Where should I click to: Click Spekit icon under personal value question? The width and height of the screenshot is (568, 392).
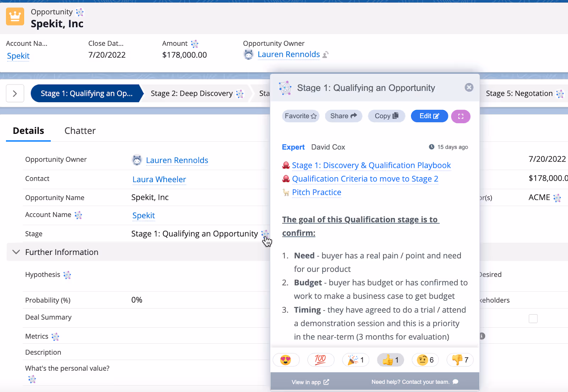point(32,379)
